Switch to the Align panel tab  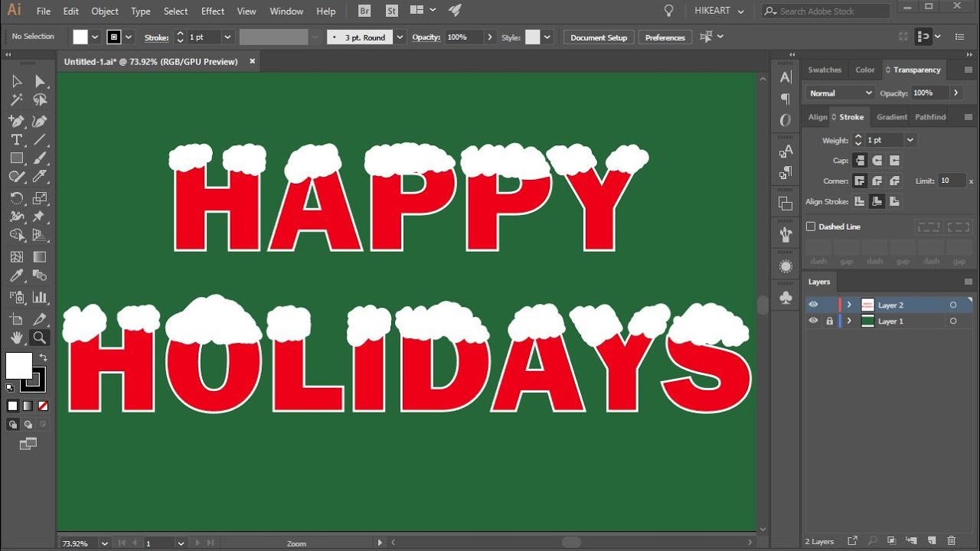[818, 117]
